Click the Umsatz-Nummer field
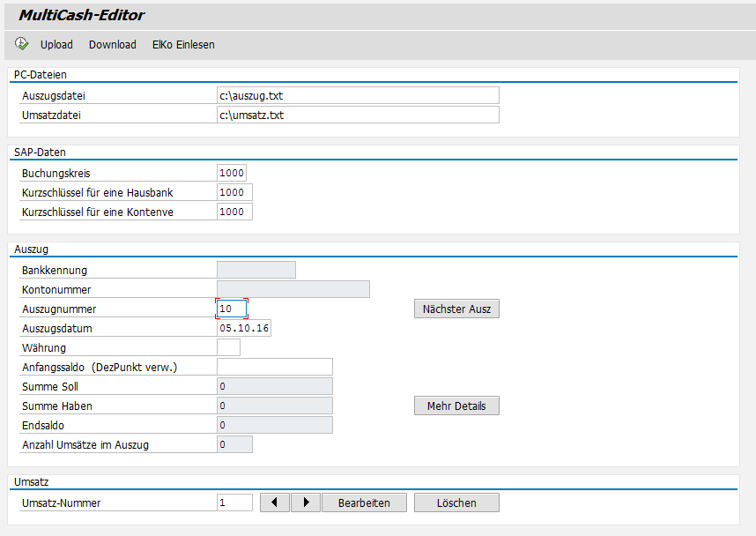 (x=234, y=502)
